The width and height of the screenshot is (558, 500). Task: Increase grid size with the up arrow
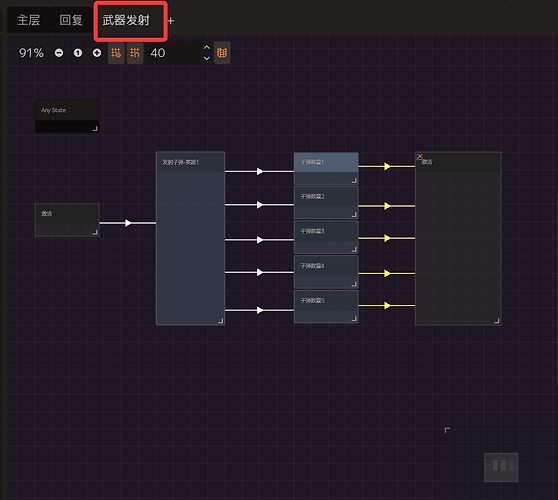pos(207,47)
